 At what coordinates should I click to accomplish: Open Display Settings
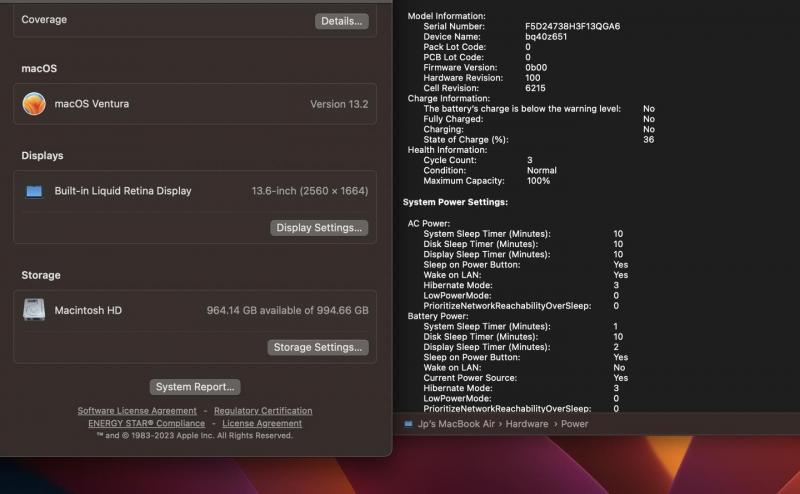click(319, 228)
